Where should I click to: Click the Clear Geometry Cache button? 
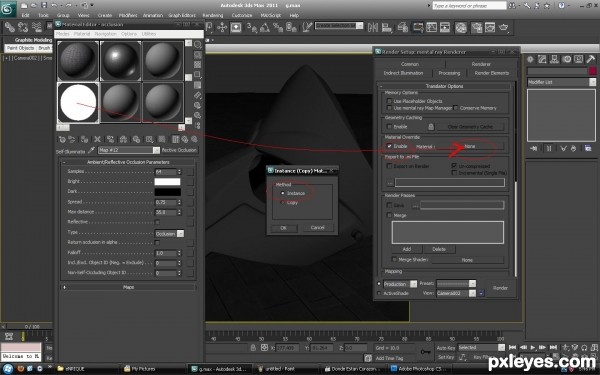(x=470, y=127)
